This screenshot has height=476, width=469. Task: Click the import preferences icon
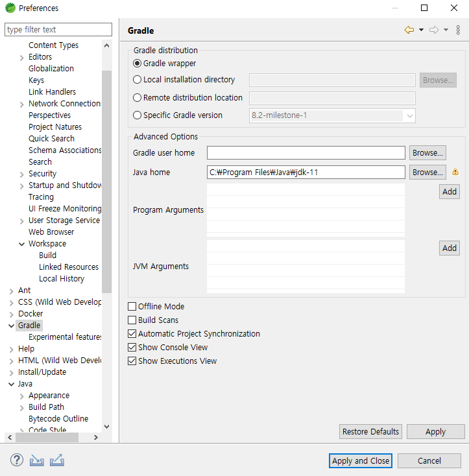pyautogui.click(x=37, y=460)
